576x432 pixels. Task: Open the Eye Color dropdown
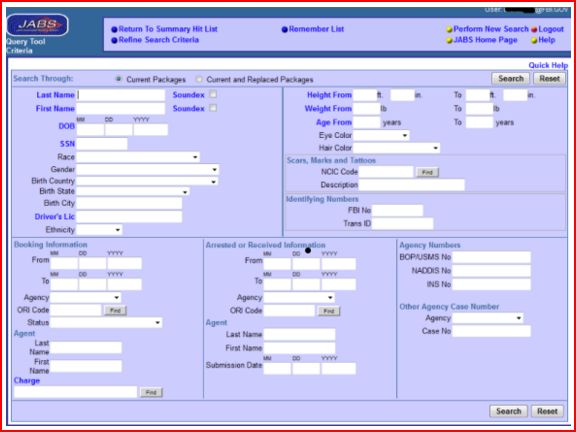click(x=381, y=136)
